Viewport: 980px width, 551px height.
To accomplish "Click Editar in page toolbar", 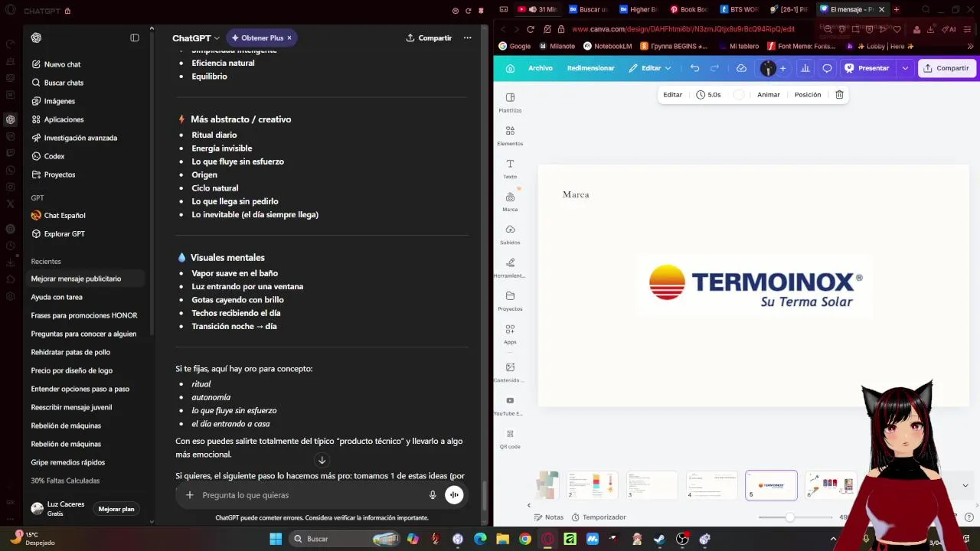I will coord(672,95).
